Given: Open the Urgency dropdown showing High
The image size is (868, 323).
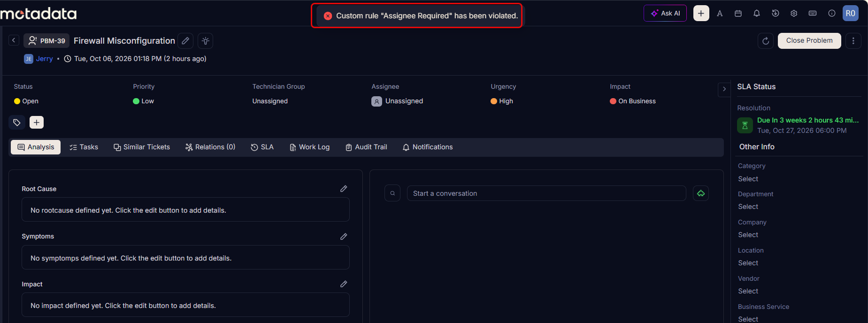Looking at the screenshot, I should tap(502, 101).
